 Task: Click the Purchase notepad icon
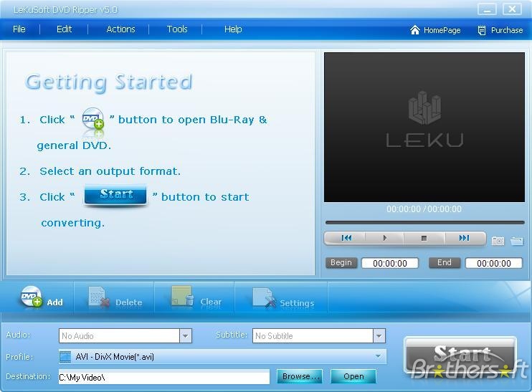pos(481,31)
